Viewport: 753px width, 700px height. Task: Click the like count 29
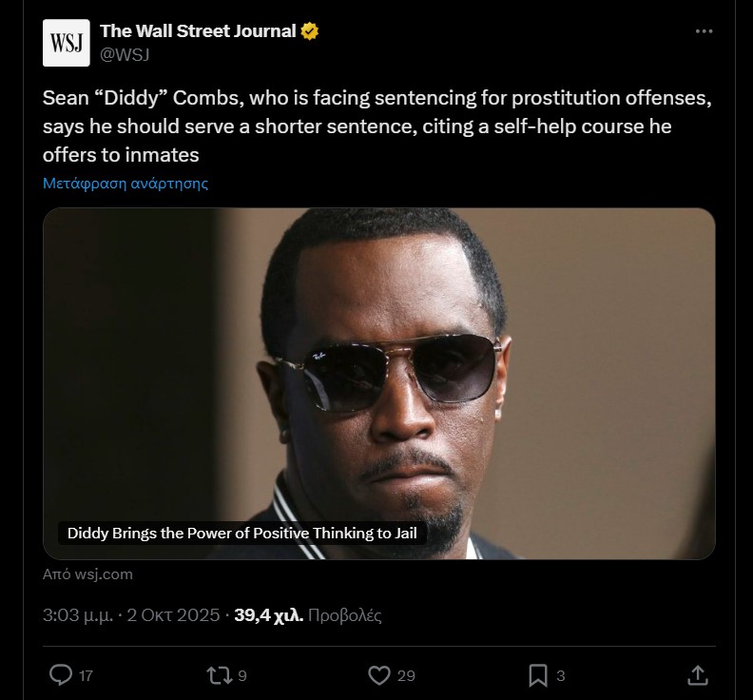[406, 676]
